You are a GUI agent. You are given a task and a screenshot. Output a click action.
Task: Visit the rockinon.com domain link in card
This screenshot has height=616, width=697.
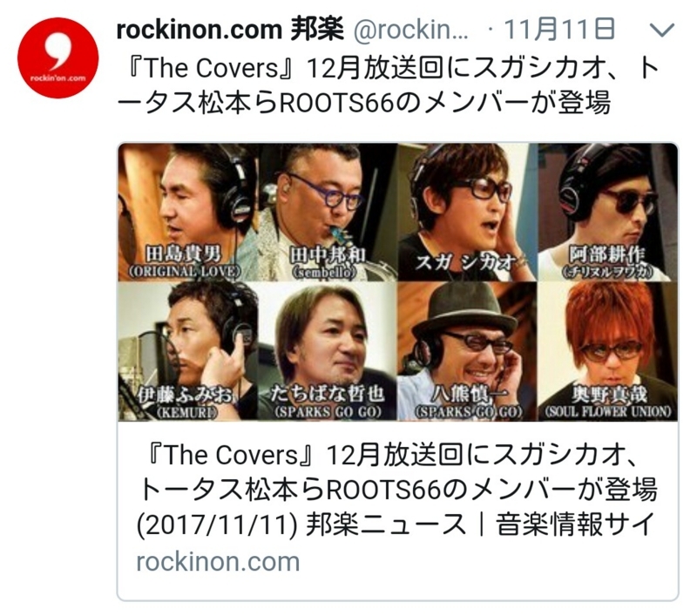(x=218, y=562)
